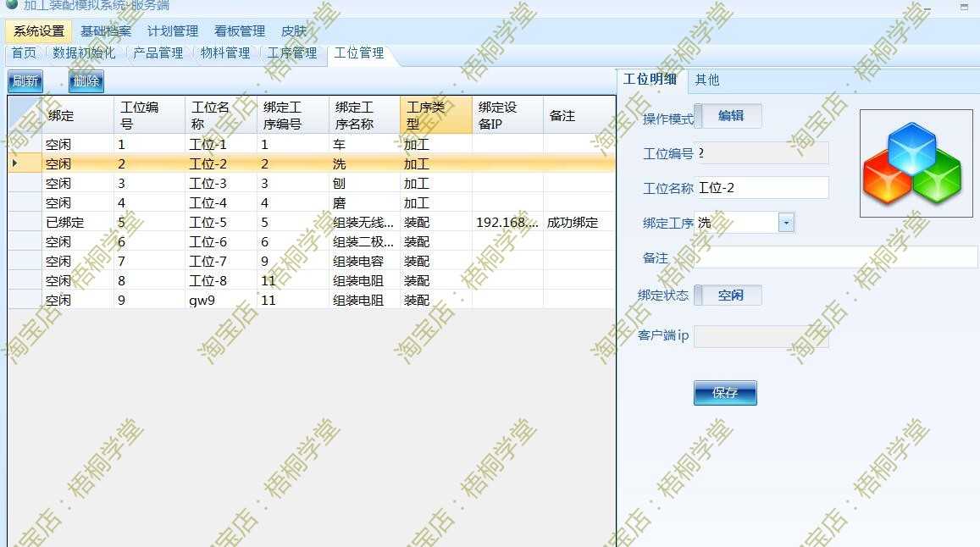Toggle the 绑定状态 空闲 switch
The height and width of the screenshot is (547, 980).
[728, 295]
